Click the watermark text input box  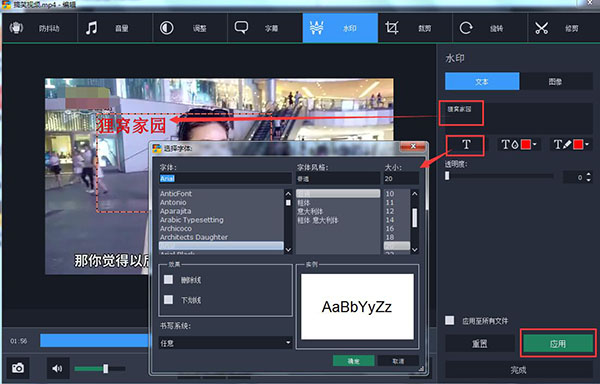coord(518,118)
